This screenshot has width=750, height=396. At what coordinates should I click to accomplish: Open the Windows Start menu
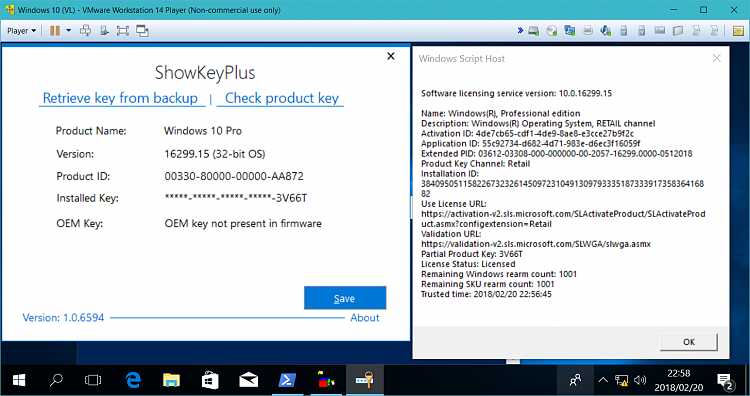pyautogui.click(x=19, y=380)
